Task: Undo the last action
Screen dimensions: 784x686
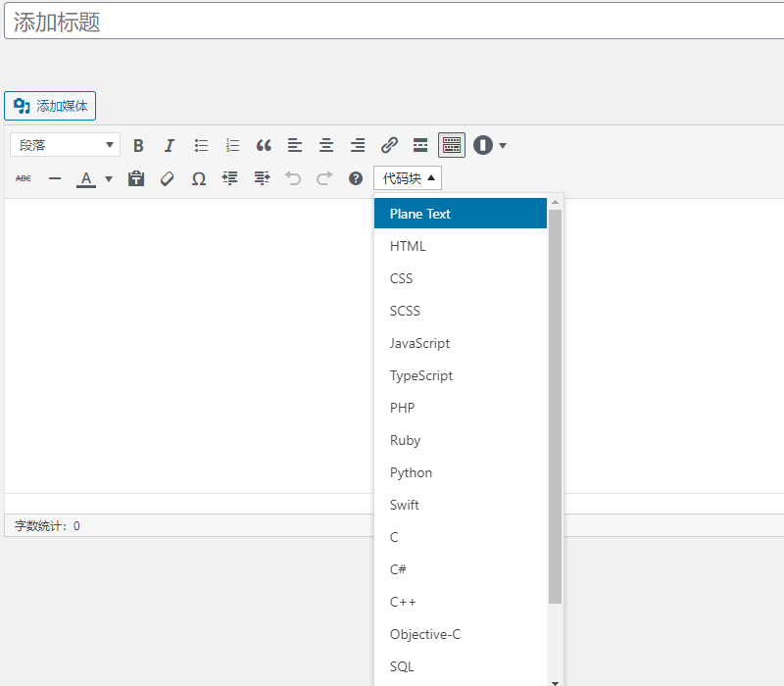Action: (x=293, y=178)
